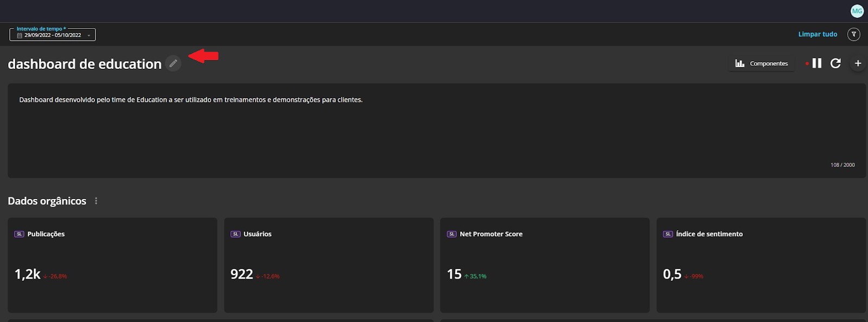Click the Usuários value 922

coord(242,274)
